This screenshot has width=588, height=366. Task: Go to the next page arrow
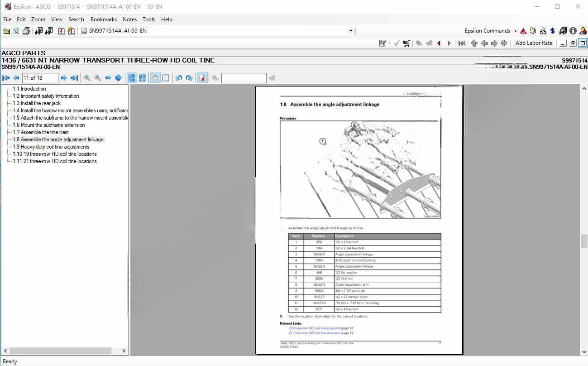[x=64, y=78]
